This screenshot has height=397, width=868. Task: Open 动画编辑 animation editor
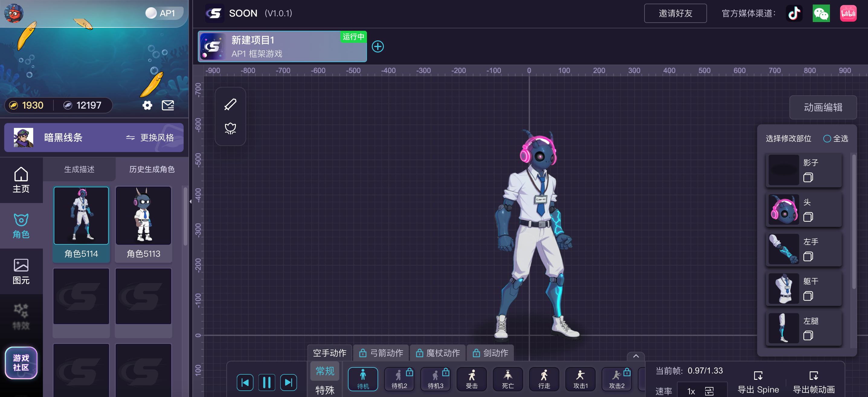tap(823, 107)
